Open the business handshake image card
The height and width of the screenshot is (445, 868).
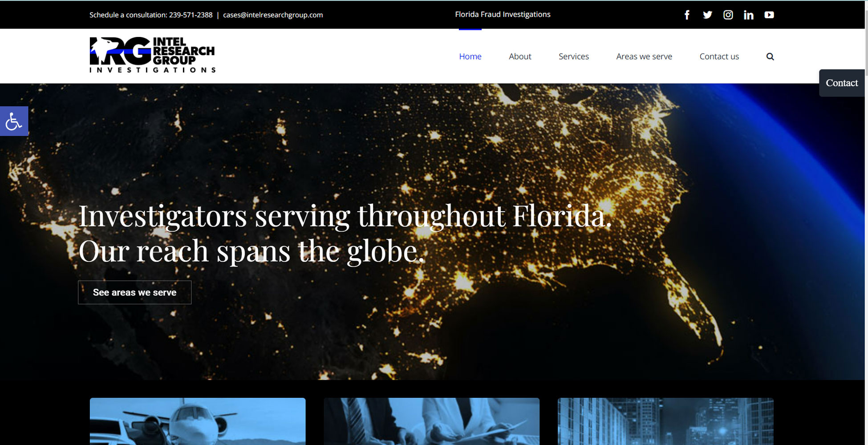point(431,421)
